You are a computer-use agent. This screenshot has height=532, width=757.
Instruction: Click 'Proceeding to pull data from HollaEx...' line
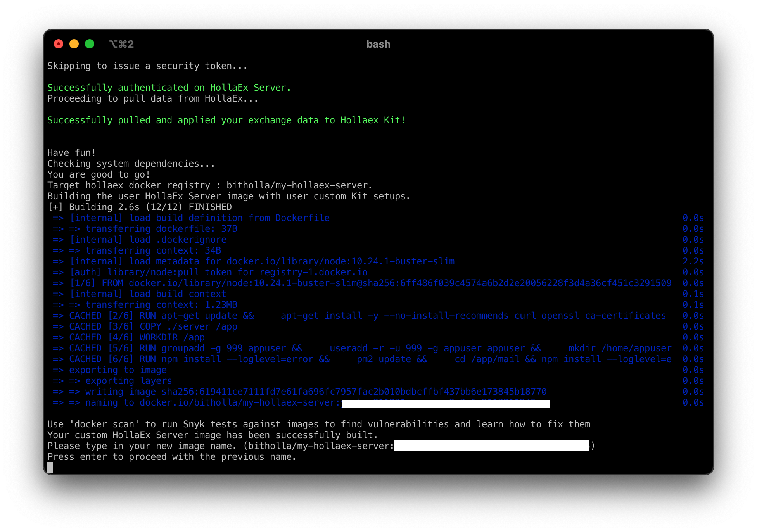click(x=153, y=98)
